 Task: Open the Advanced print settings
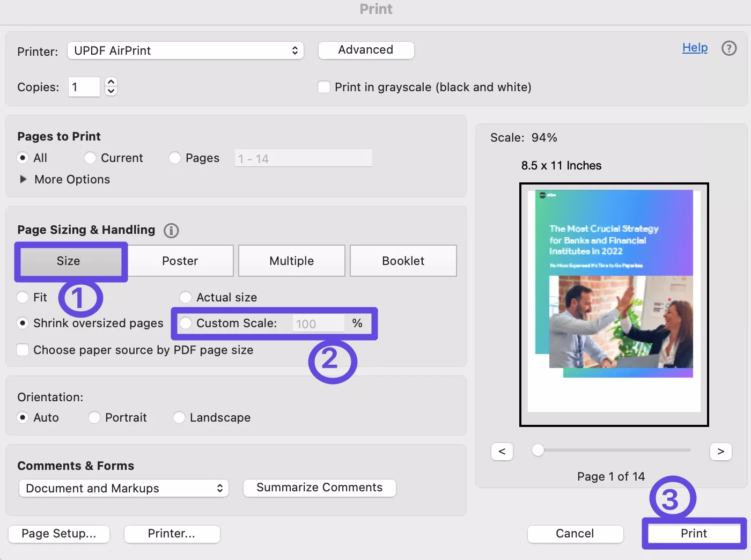click(366, 50)
